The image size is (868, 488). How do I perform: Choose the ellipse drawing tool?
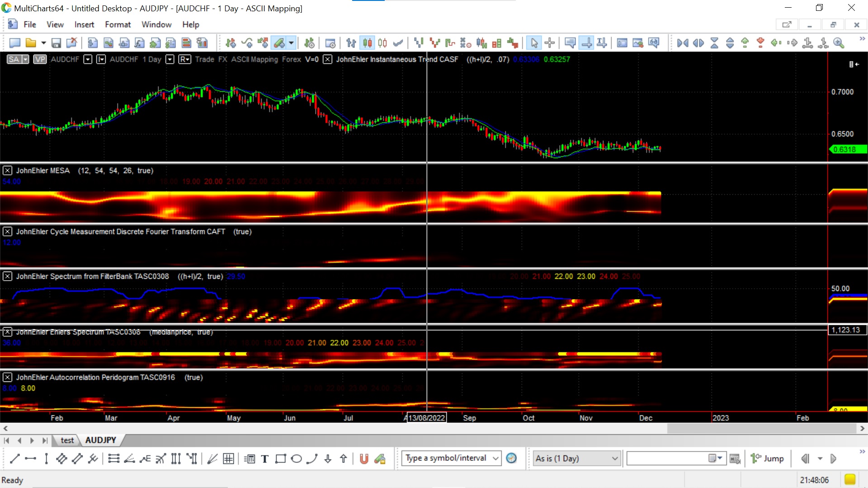(x=296, y=459)
